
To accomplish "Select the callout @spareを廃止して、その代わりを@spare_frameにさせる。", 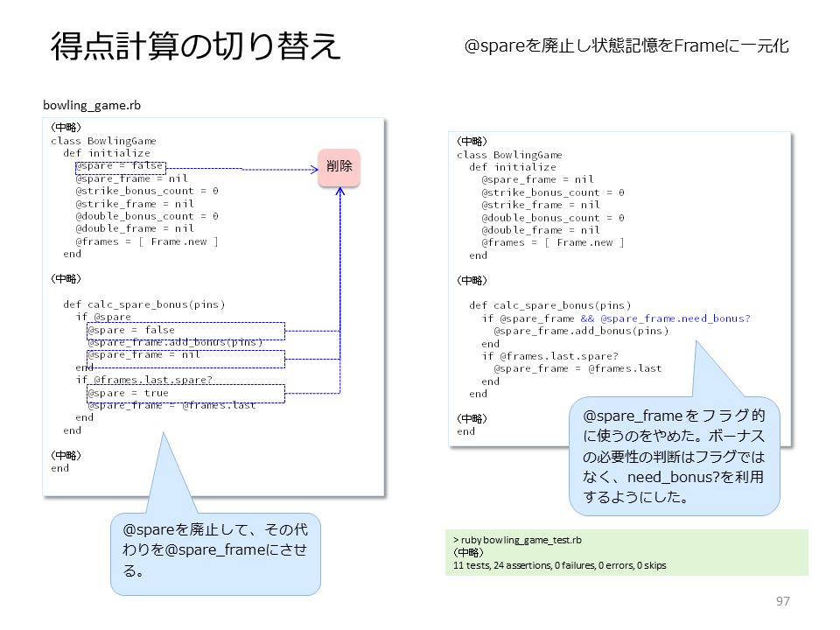I will [215, 554].
